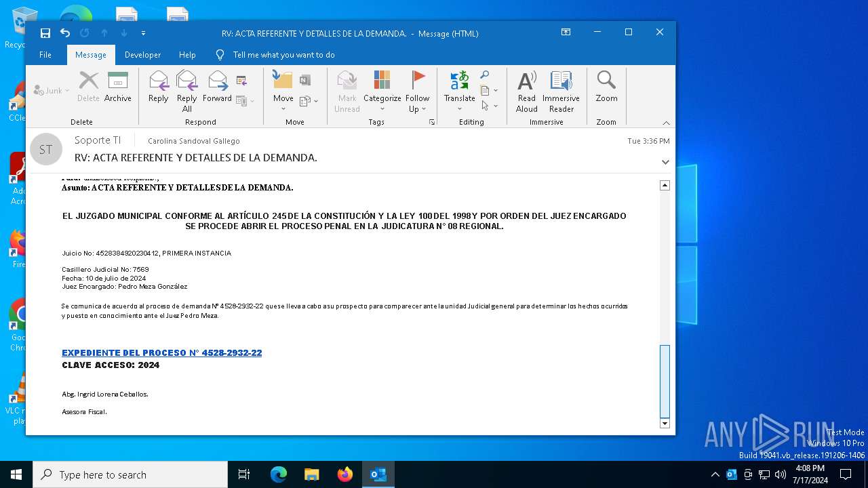The width and height of the screenshot is (868, 488).
Task: Toggle Ribbon Display Options
Action: tap(566, 32)
